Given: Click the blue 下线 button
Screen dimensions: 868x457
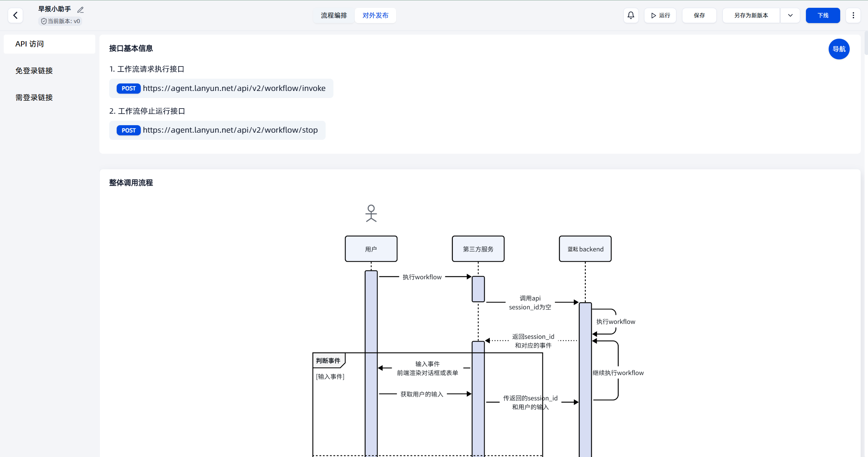Looking at the screenshot, I should tap(823, 15).
